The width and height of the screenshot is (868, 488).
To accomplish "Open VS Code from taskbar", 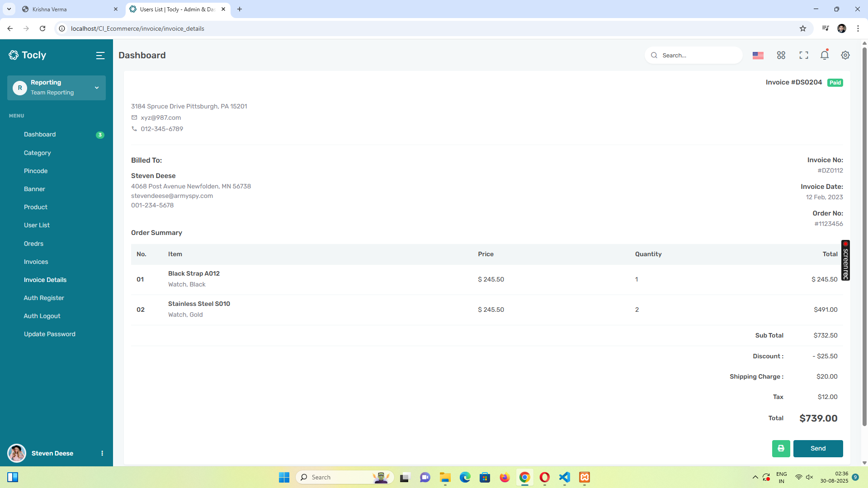I will 565,477.
